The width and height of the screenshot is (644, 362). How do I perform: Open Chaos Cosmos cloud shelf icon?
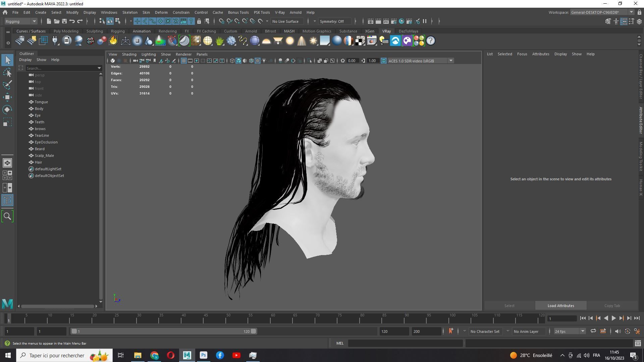pos(395,41)
